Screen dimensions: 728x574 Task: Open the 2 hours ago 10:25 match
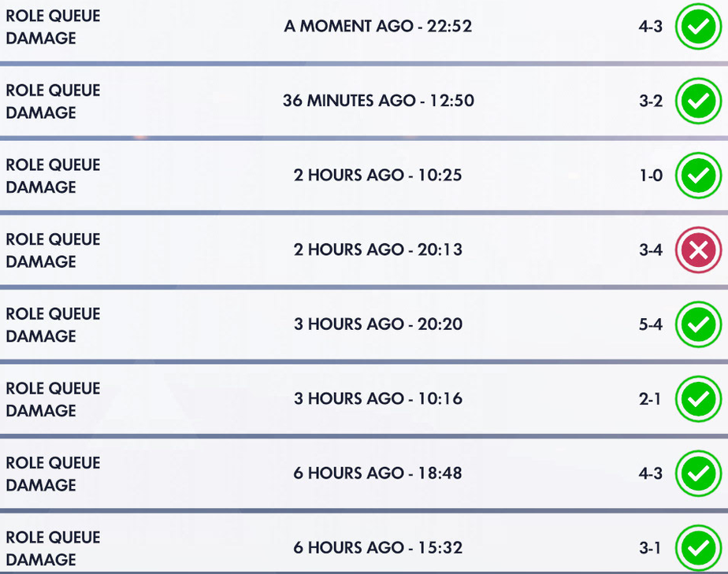click(x=378, y=175)
